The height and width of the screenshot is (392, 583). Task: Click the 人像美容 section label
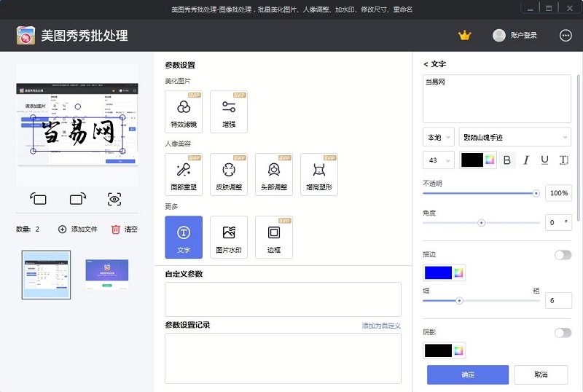click(x=178, y=144)
